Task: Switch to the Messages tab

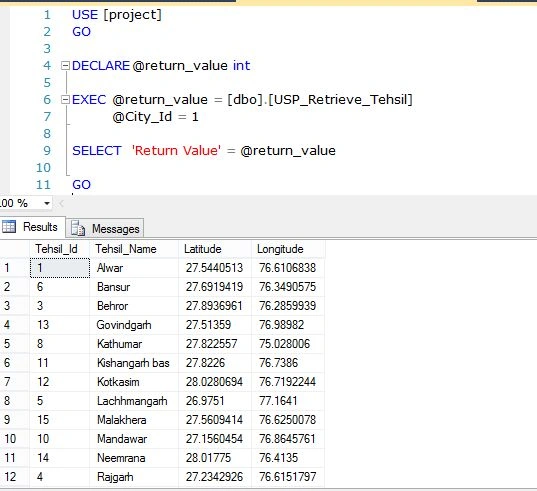Action: (105, 228)
